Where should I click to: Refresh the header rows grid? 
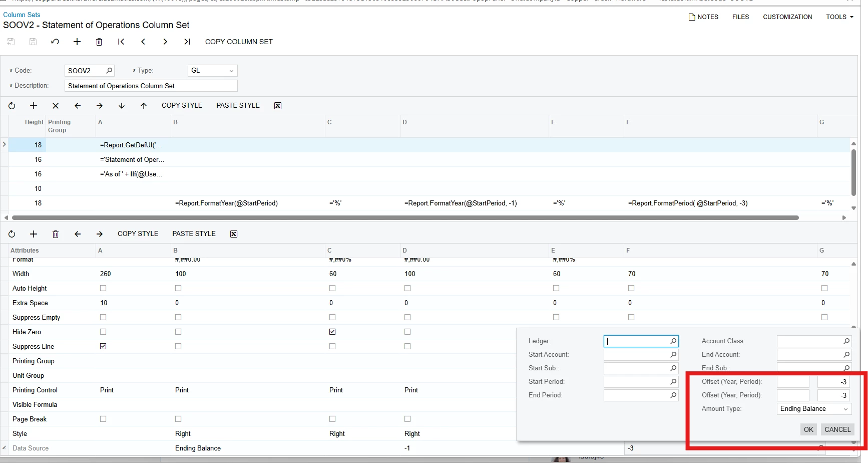click(12, 106)
